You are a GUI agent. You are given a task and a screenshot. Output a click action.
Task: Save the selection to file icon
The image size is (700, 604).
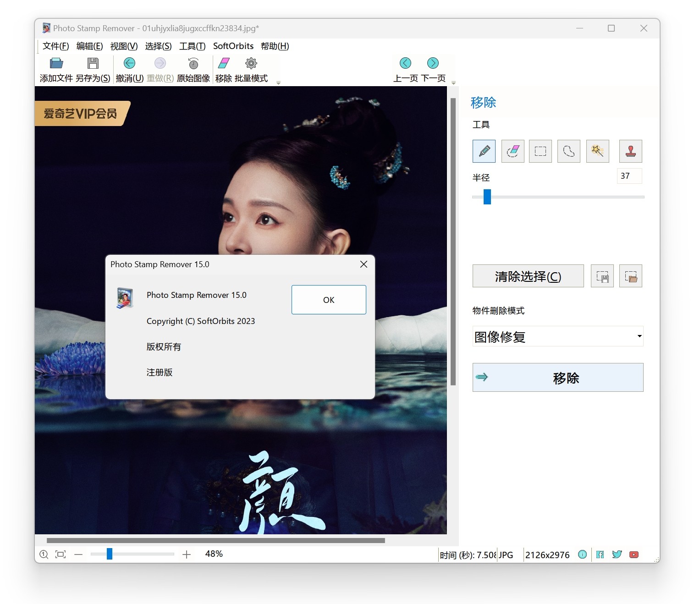coord(602,276)
